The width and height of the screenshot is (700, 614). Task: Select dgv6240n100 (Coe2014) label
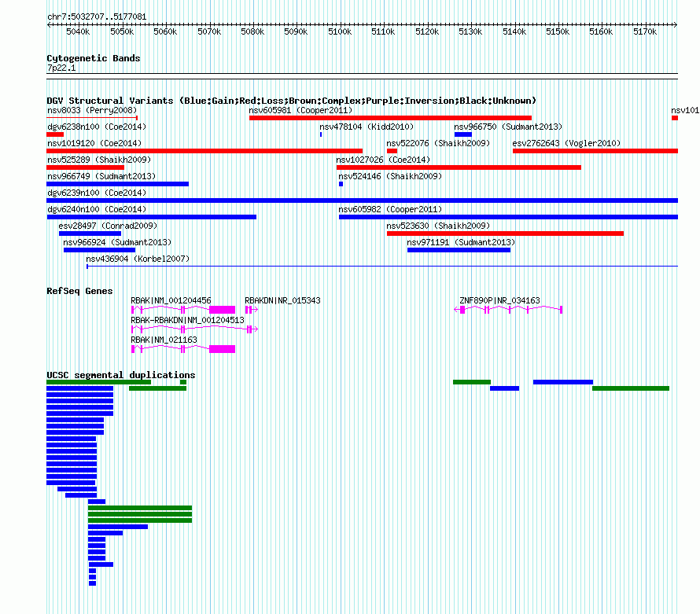97,209
